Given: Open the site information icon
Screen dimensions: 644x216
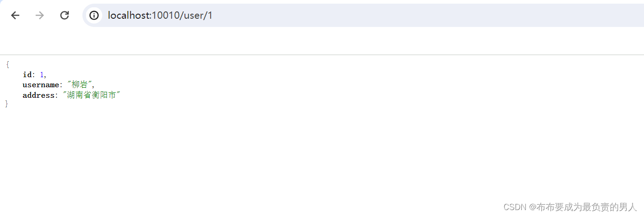Looking at the screenshot, I should pos(94,16).
